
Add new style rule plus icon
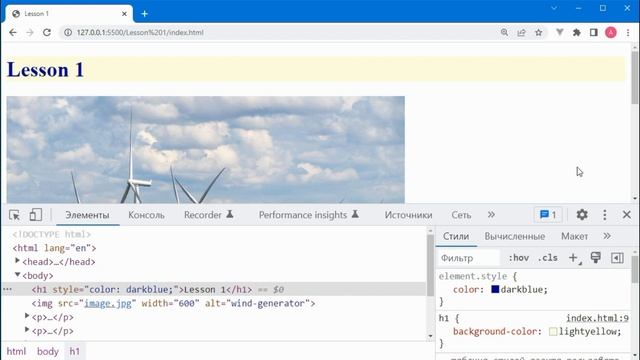tap(574, 258)
